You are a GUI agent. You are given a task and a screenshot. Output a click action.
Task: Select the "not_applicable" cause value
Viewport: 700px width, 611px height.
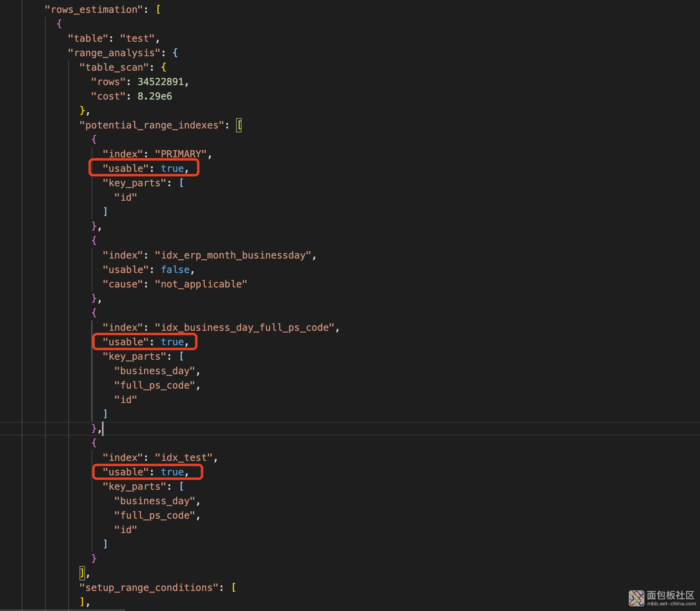[x=201, y=284]
